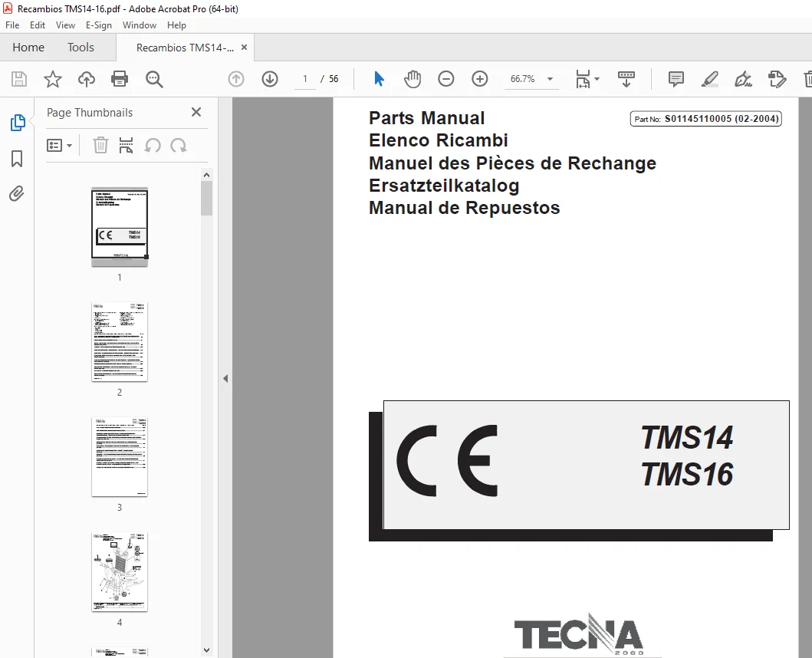Viewport: 812px width, 658px height.
Task: Open thumbnails options dropdown menu
Action: point(59,146)
